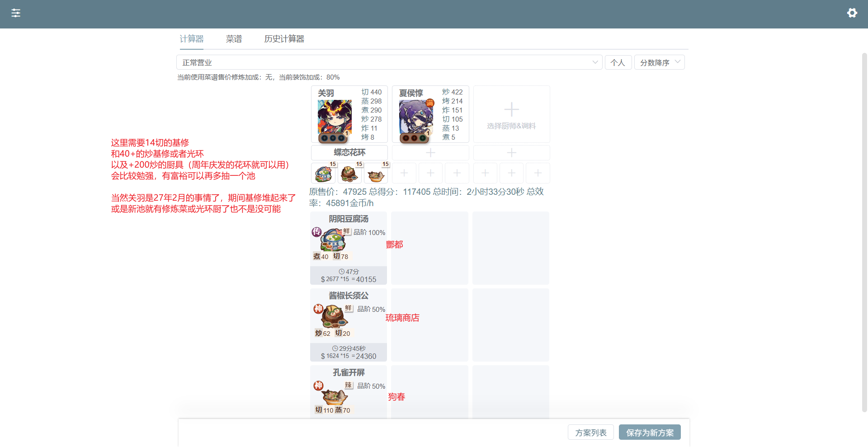Click the 夏侯惇 chef name
Screen dimensions: 868x447
(411, 93)
